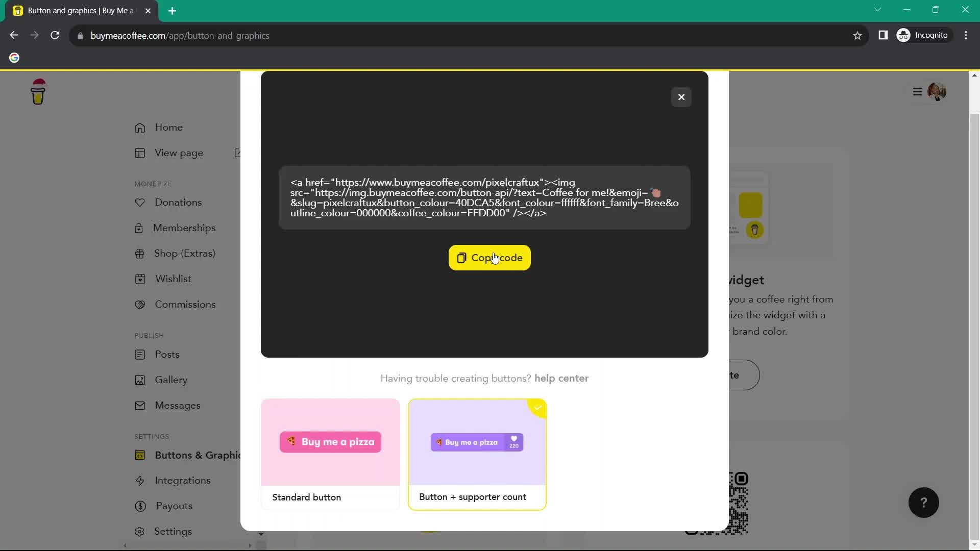Click the Integrations lightning icon
This screenshot has width=980, height=551.
(x=140, y=481)
